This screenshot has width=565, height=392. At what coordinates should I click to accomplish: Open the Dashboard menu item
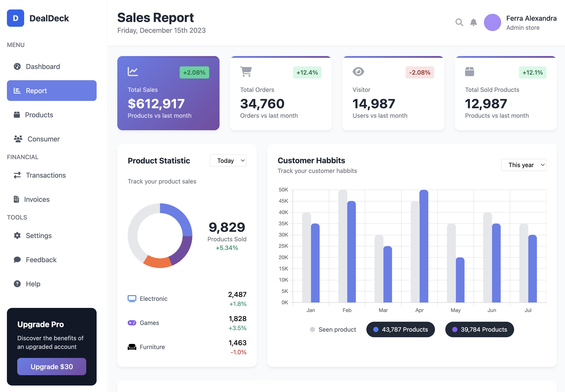tap(43, 67)
